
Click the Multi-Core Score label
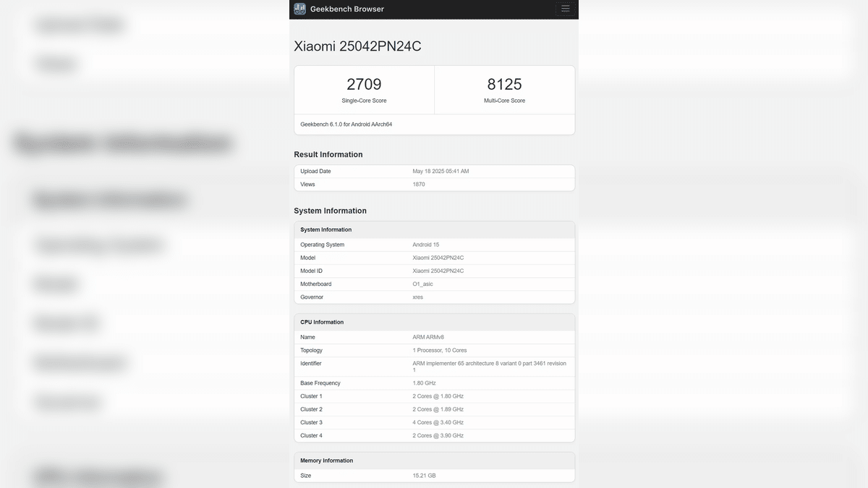tap(505, 101)
